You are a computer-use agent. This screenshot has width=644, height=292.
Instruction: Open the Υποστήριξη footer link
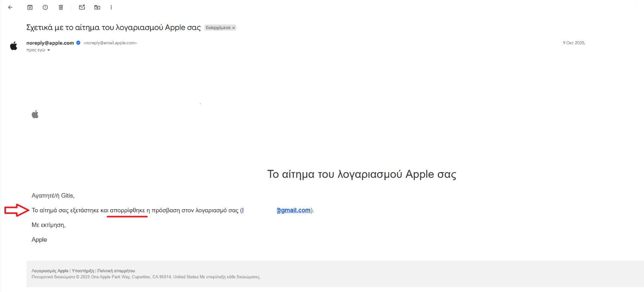pyautogui.click(x=83, y=271)
